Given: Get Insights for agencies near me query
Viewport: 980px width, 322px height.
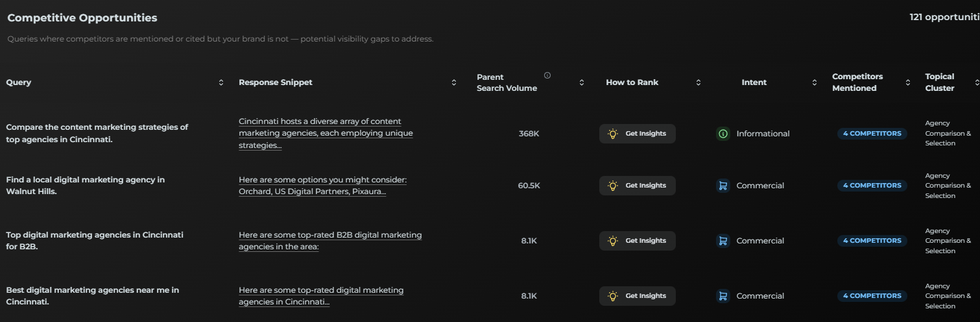Looking at the screenshot, I should click(637, 296).
